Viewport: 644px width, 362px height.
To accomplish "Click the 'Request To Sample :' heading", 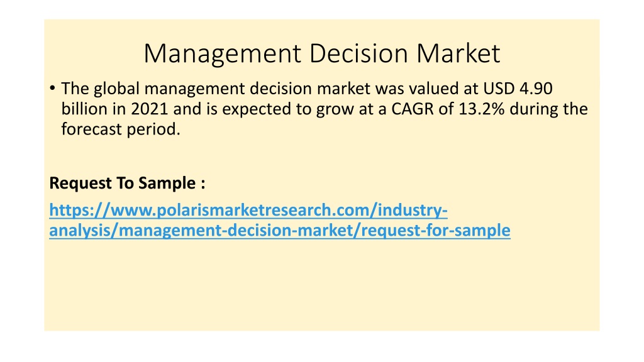I will (x=127, y=183).
